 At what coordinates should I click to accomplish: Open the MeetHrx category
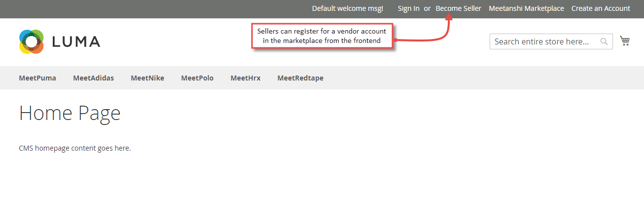246,78
